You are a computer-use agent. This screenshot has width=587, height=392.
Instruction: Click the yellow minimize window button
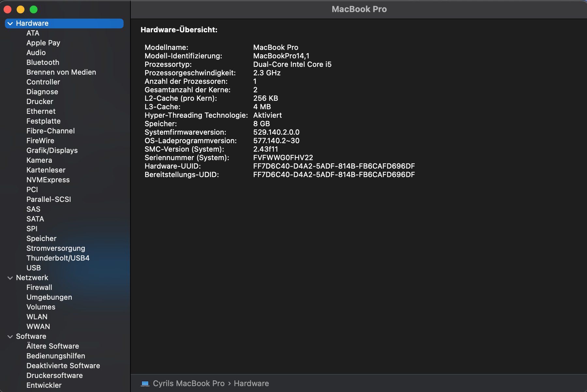[21, 9]
